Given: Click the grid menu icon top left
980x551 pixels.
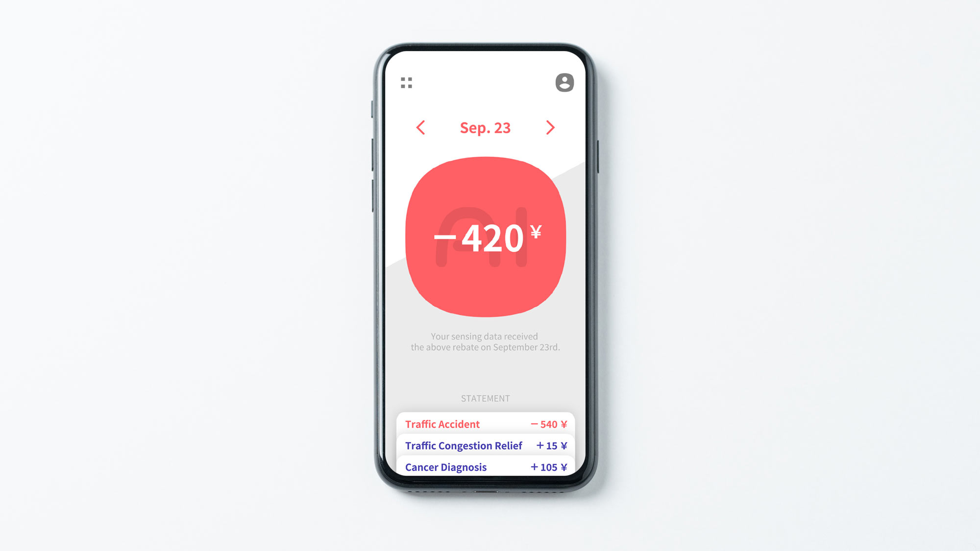Looking at the screenshot, I should pos(407,82).
